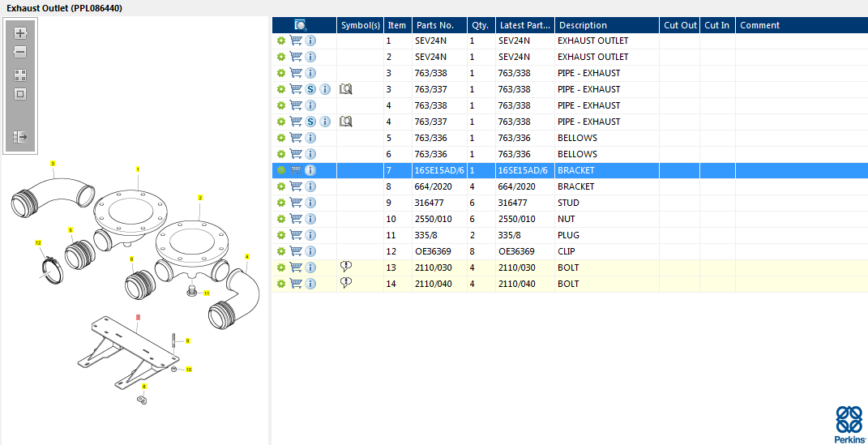This screenshot has width=868, height=445.
Task: Add 2110/030 BOLT to cart
Action: coord(296,267)
